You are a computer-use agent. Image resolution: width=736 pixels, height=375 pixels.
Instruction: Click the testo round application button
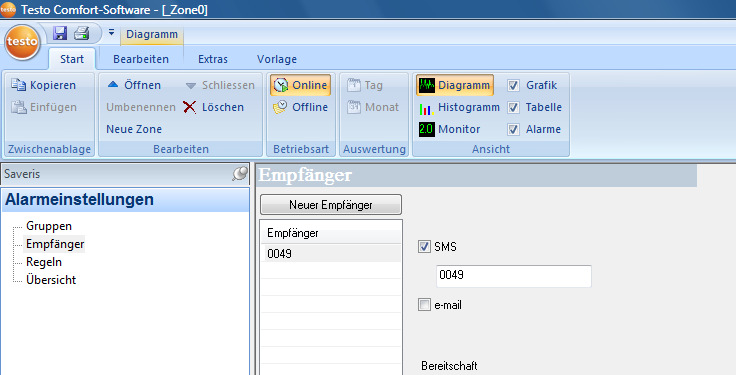click(x=22, y=42)
